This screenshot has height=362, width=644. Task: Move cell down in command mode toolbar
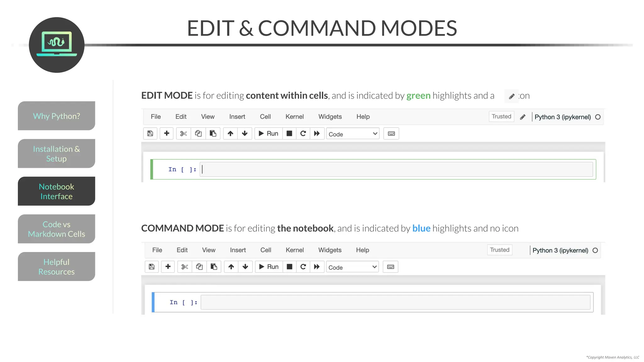(245, 267)
